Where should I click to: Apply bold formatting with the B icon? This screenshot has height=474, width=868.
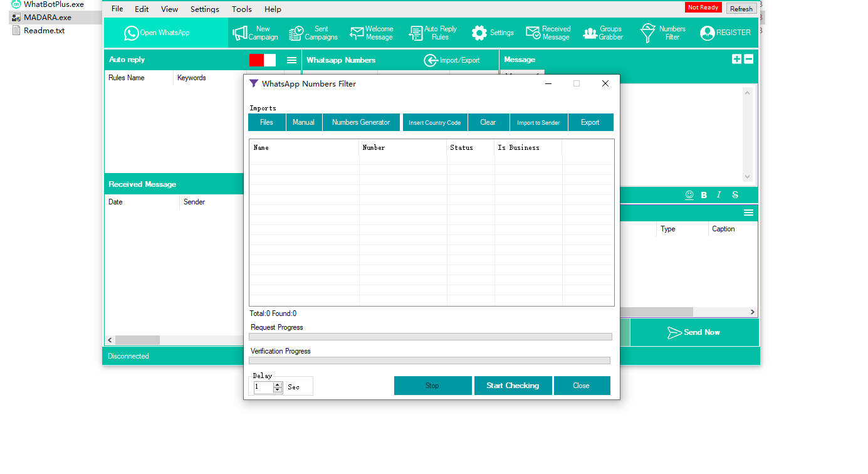(x=704, y=195)
